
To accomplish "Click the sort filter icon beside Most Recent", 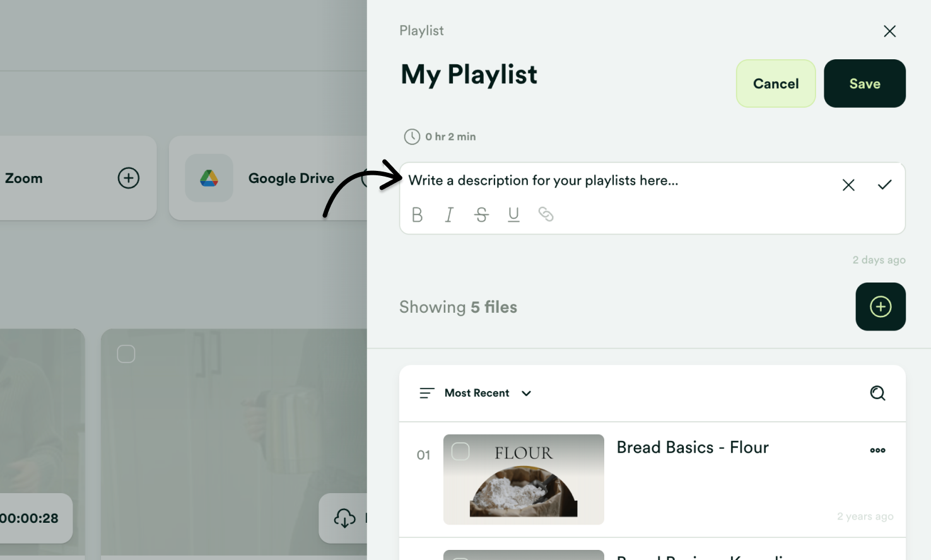I will coord(427,393).
